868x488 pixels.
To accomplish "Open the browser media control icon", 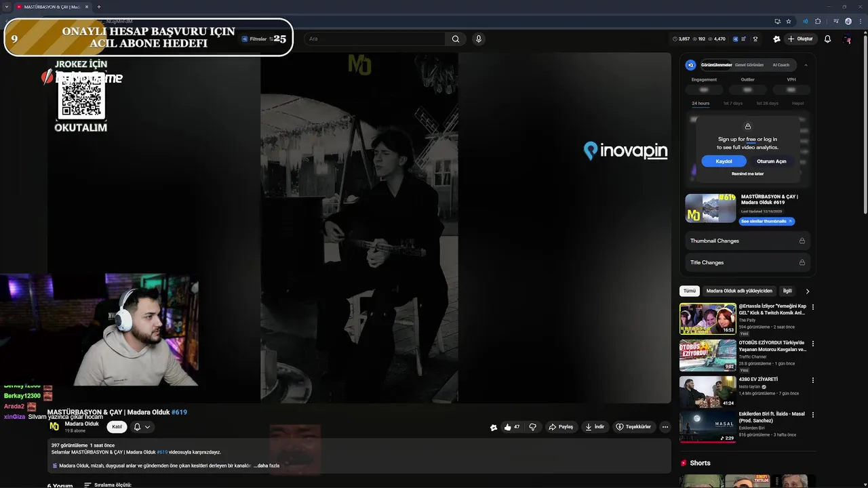I will [x=835, y=21].
